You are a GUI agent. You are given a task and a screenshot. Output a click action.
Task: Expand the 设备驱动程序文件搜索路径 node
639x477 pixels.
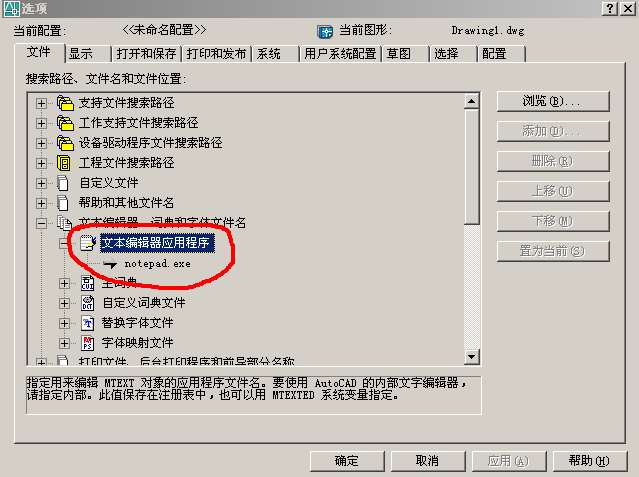(x=41, y=143)
